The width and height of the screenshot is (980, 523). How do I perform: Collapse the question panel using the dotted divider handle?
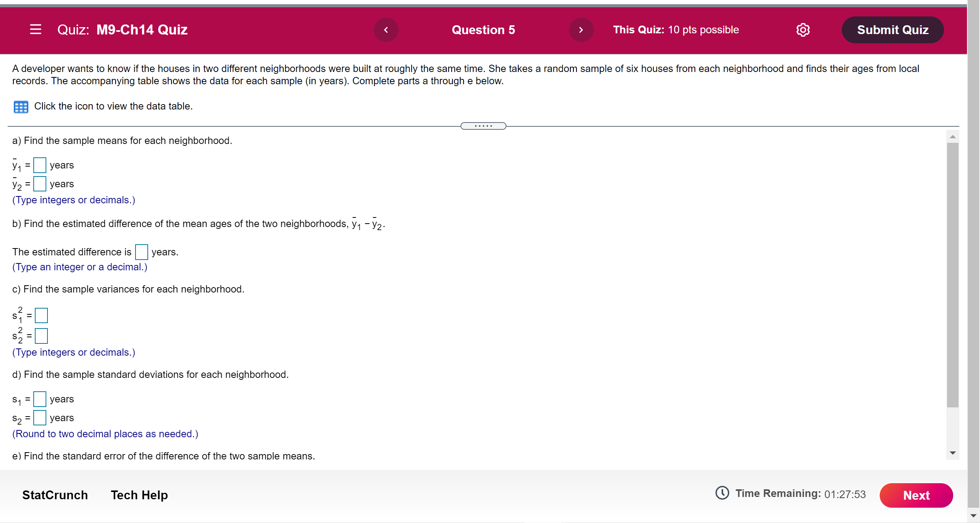click(x=483, y=126)
